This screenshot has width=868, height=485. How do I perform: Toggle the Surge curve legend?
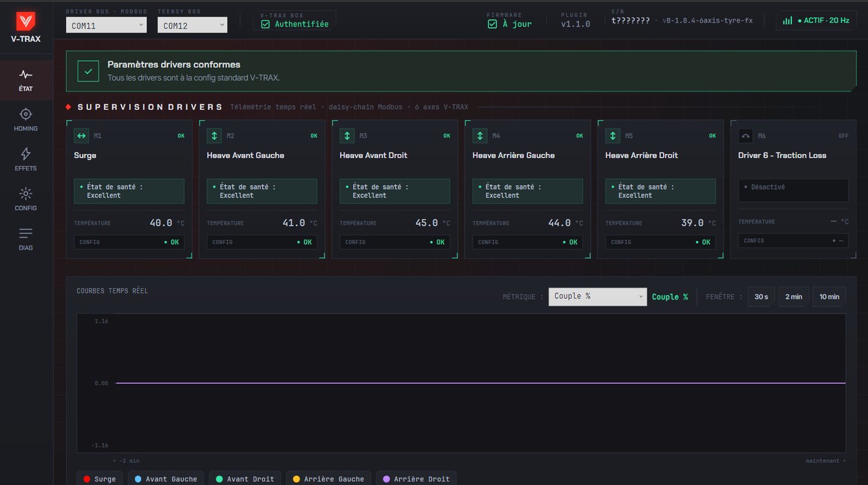click(99, 478)
